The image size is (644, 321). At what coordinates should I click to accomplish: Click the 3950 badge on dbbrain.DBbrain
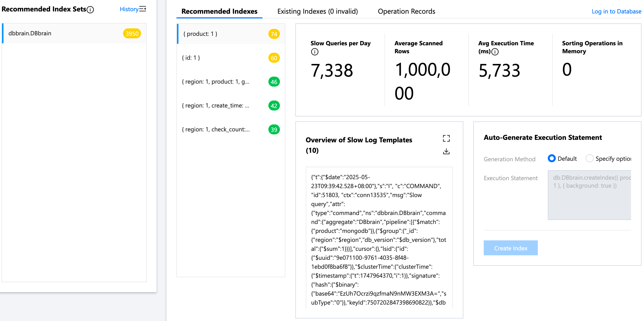[132, 33]
